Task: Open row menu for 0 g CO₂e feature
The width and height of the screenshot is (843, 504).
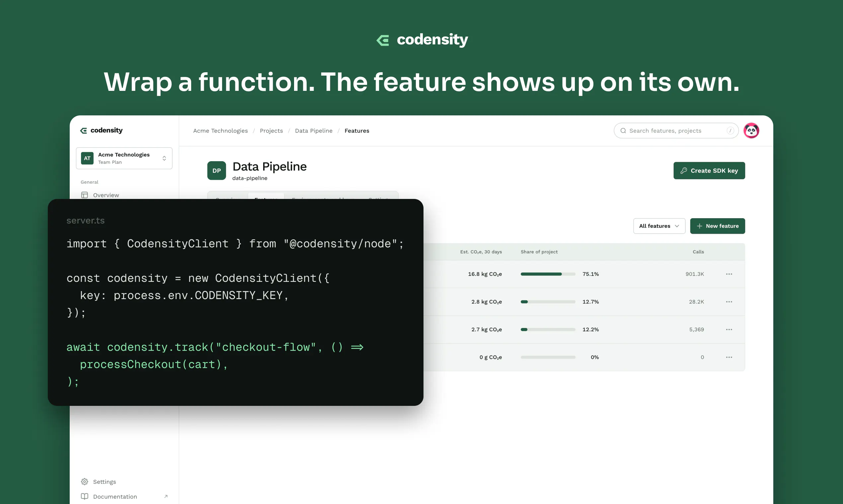Action: click(x=729, y=357)
